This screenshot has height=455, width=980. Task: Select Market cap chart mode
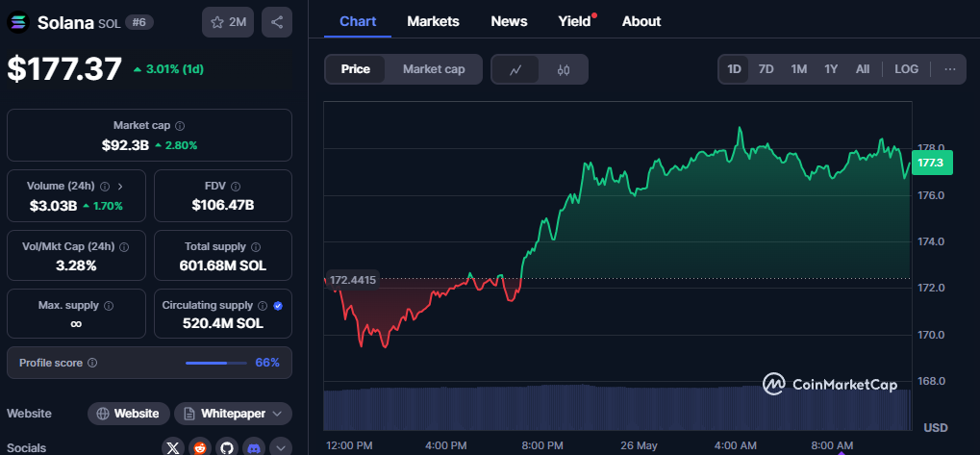pyautogui.click(x=434, y=69)
